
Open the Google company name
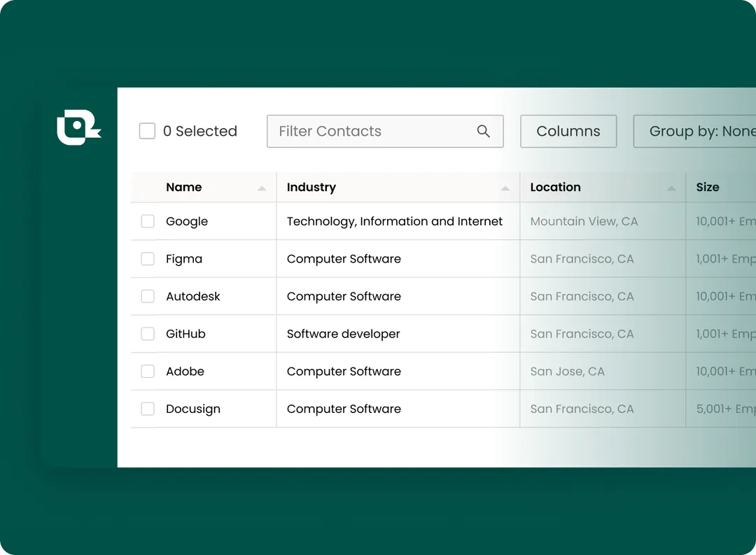tap(187, 221)
